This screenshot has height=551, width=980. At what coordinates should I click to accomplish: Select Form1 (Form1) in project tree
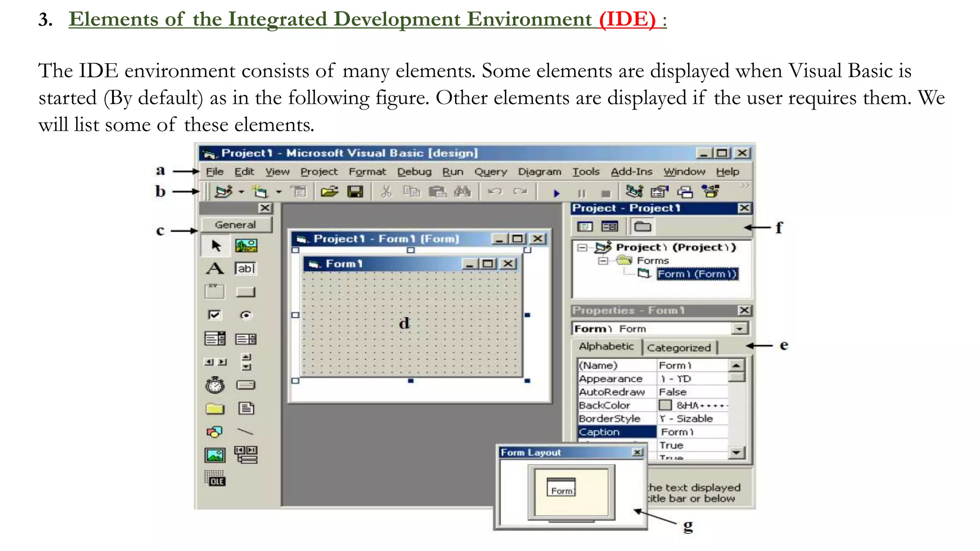tap(697, 274)
